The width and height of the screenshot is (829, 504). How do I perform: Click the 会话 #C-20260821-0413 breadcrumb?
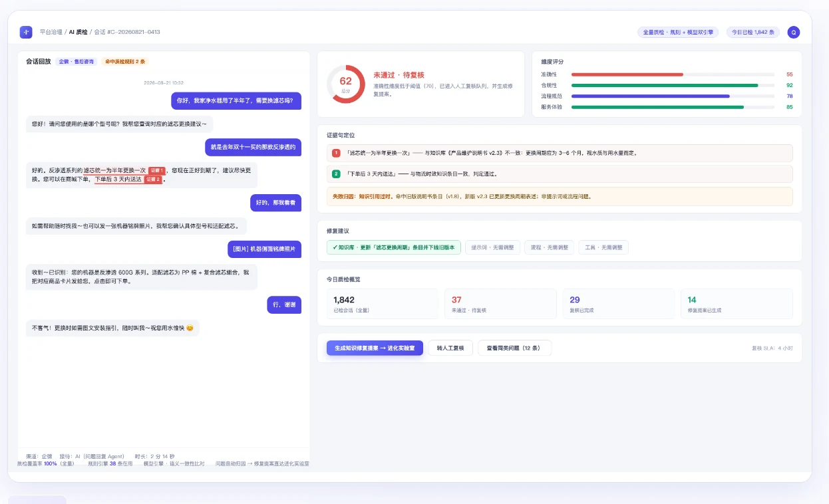(126, 32)
